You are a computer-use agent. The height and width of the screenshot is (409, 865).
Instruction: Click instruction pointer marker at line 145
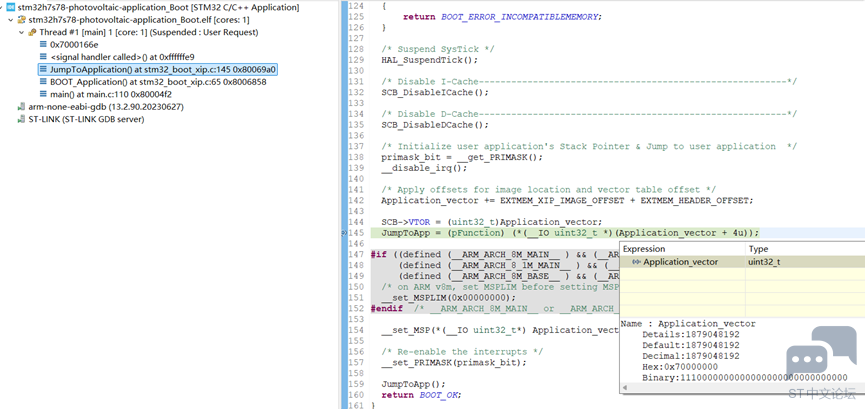pyautogui.click(x=344, y=233)
